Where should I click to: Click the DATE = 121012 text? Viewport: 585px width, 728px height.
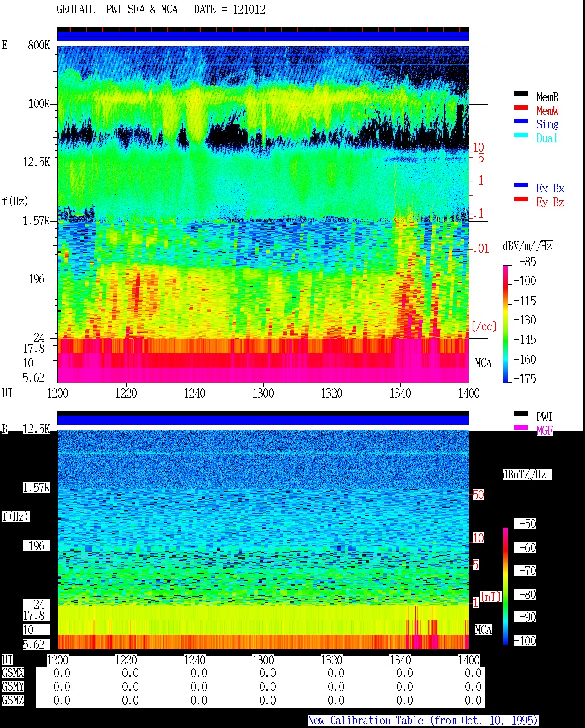click(229, 10)
